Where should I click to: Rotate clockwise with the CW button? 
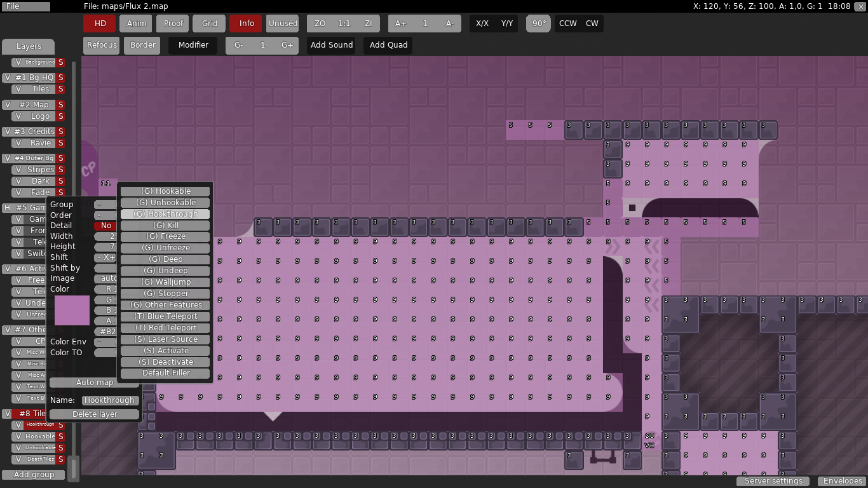(x=592, y=24)
